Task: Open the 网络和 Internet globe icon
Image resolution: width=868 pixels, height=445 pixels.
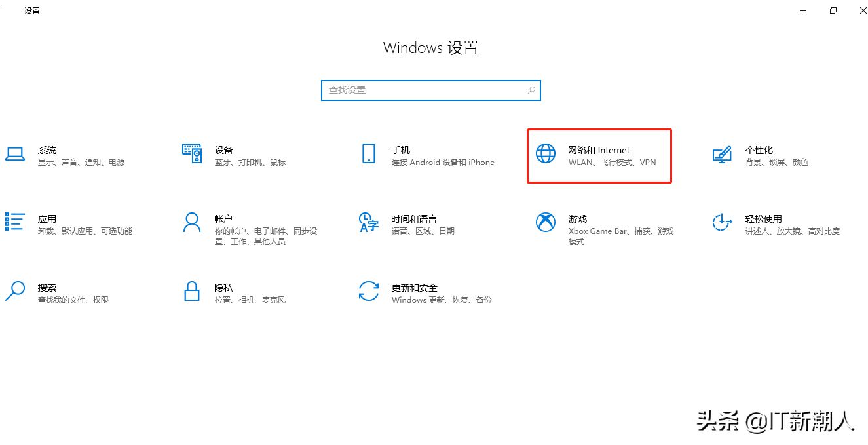Action: (x=546, y=153)
